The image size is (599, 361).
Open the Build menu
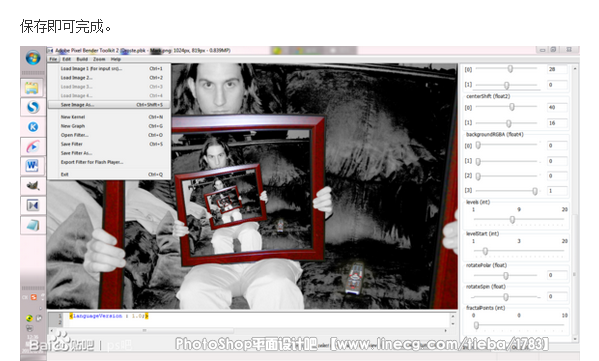tap(82, 59)
